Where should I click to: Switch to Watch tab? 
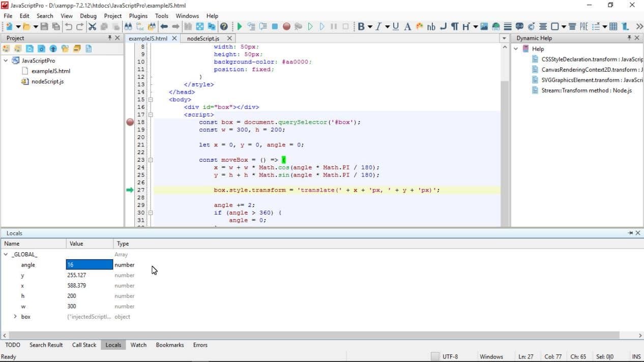tap(138, 345)
